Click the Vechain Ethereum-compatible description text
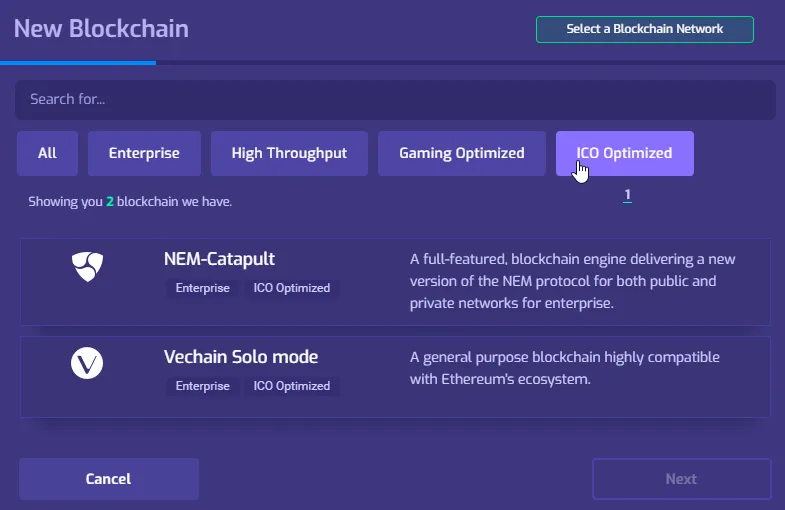785x510 pixels. (565, 368)
